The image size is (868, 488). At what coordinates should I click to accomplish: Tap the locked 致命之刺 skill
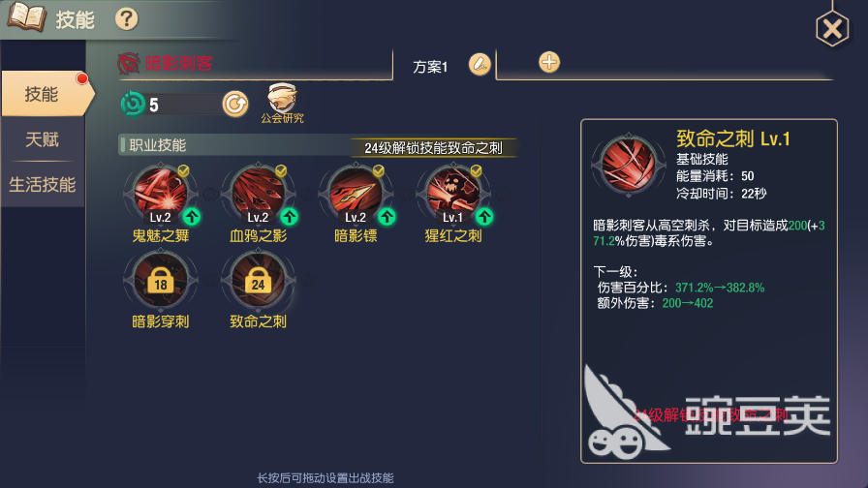tap(258, 280)
